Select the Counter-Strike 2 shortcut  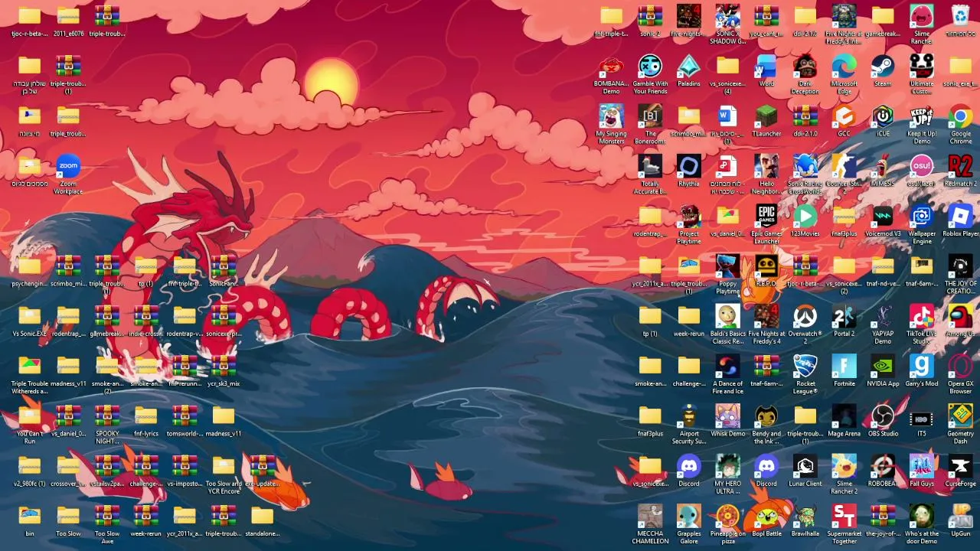(x=844, y=167)
